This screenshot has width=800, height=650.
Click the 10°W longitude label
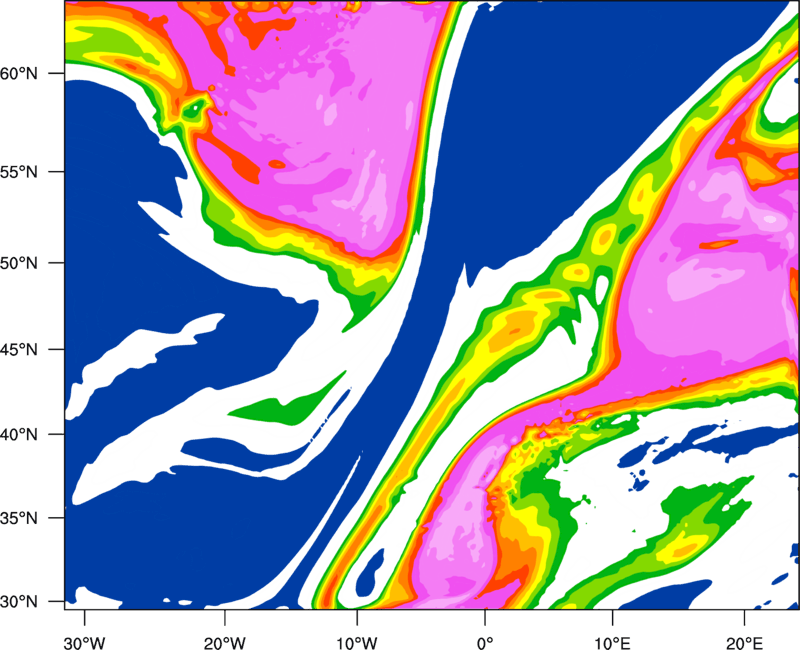357,643
